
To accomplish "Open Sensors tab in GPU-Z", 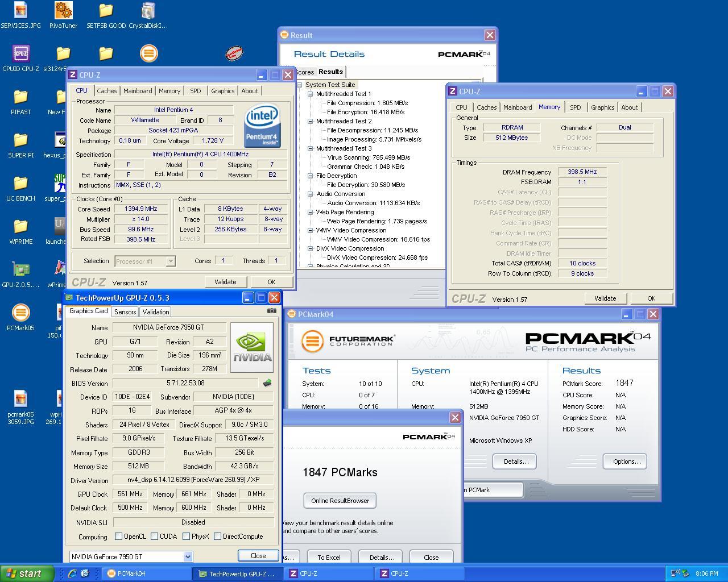I will tap(125, 312).
